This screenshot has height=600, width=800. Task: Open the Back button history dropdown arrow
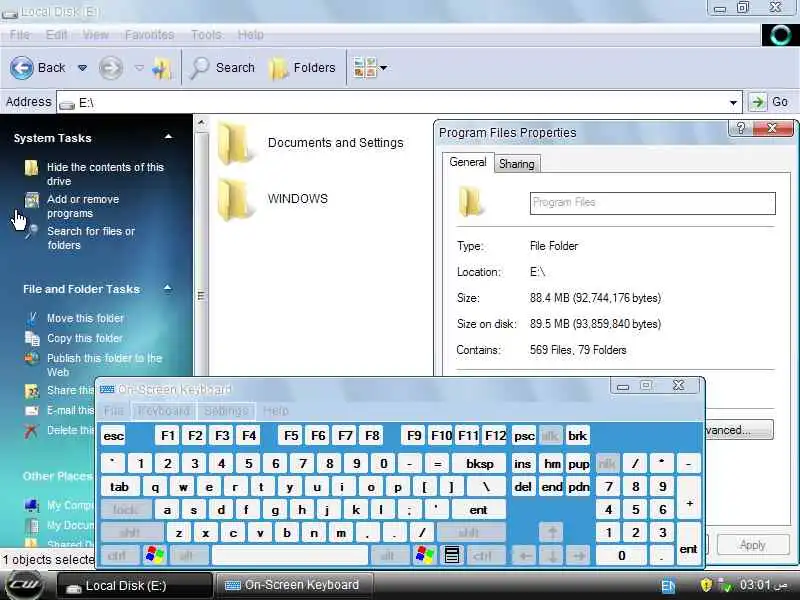point(82,67)
